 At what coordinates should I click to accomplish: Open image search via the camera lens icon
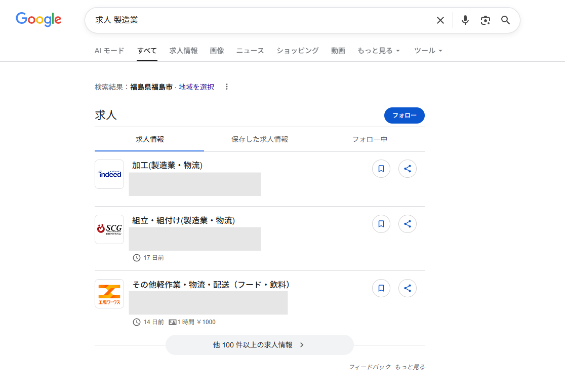(x=486, y=20)
